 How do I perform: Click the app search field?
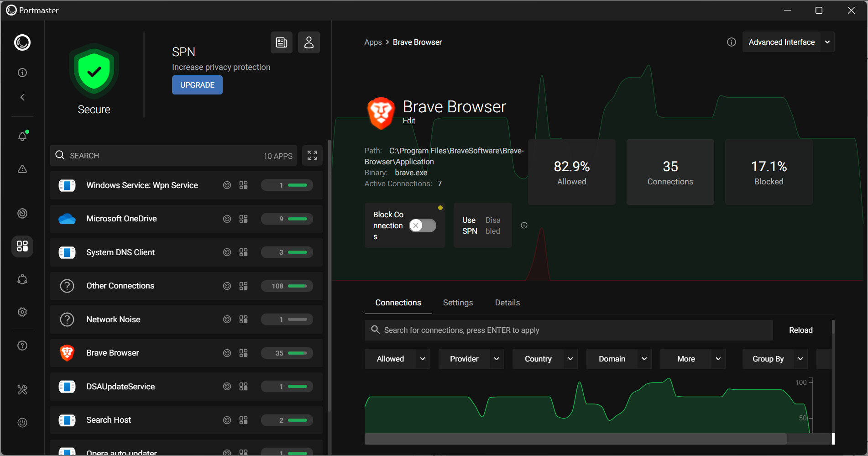tap(173, 156)
